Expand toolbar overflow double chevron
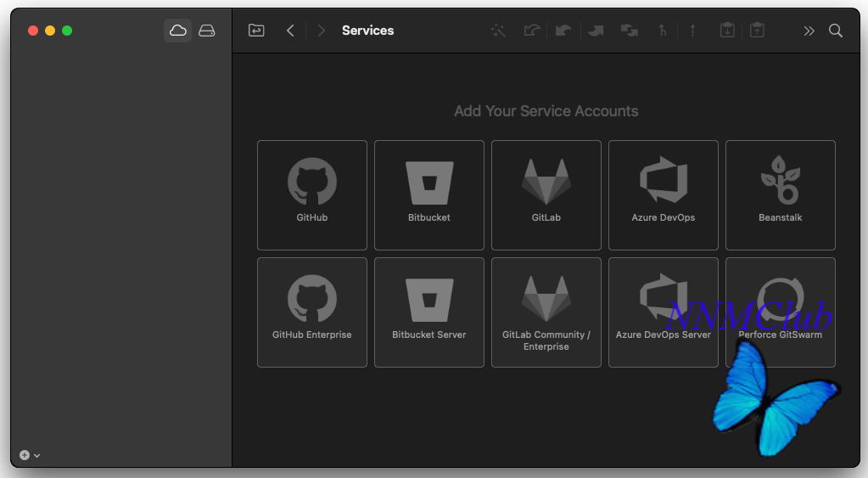The width and height of the screenshot is (868, 478). pyautogui.click(x=809, y=31)
